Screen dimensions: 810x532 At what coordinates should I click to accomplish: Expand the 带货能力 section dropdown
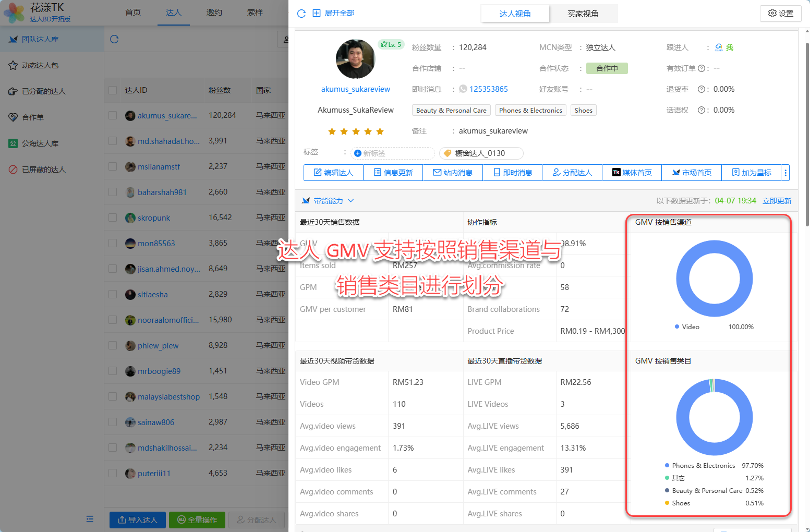pos(350,201)
